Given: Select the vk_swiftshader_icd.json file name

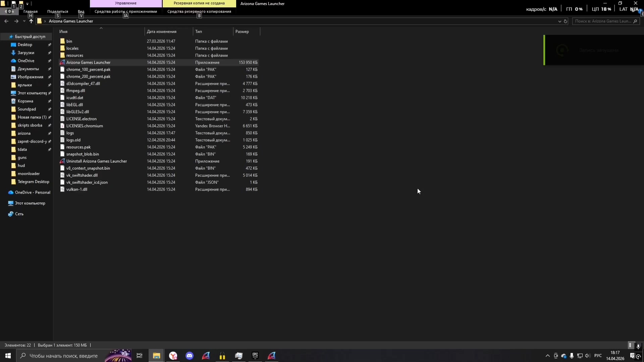Looking at the screenshot, I should tap(87, 182).
